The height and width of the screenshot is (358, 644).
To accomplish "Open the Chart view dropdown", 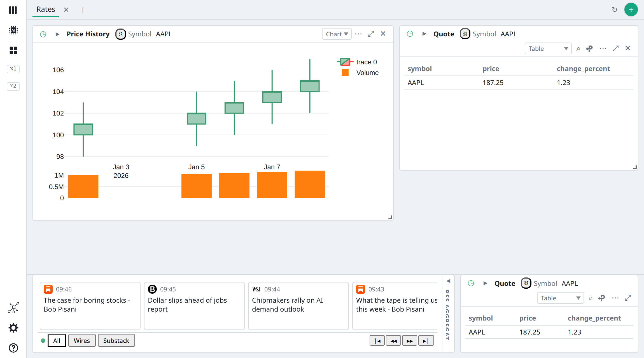I will pyautogui.click(x=337, y=34).
